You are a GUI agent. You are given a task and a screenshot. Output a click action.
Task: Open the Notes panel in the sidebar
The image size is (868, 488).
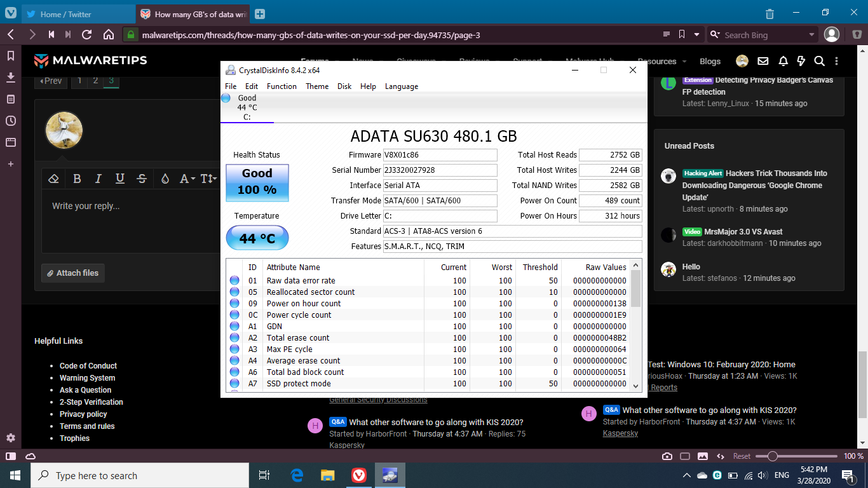11,99
